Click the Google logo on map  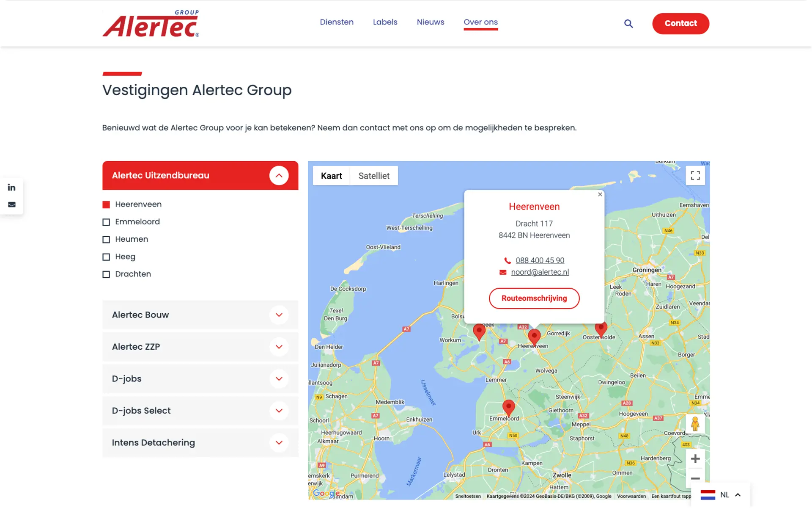(x=326, y=494)
